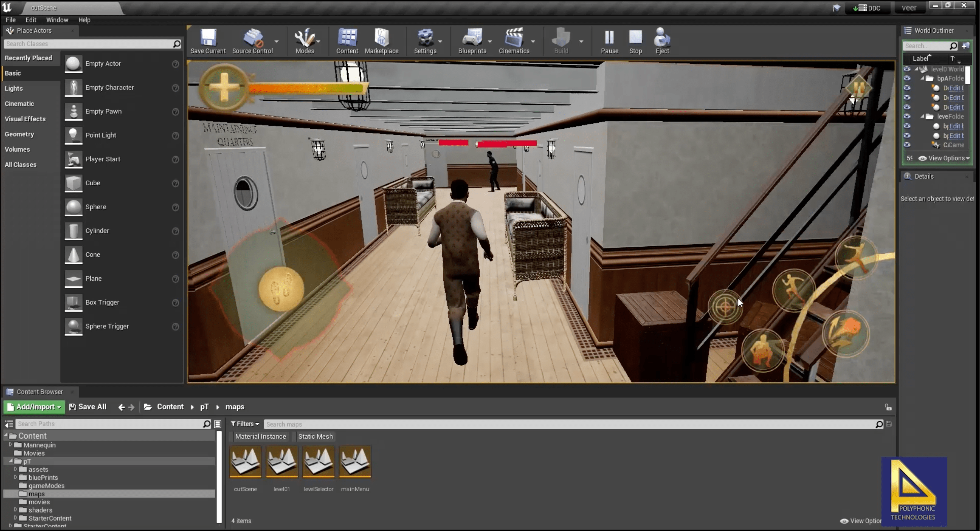Click the Save All button

pyautogui.click(x=88, y=407)
